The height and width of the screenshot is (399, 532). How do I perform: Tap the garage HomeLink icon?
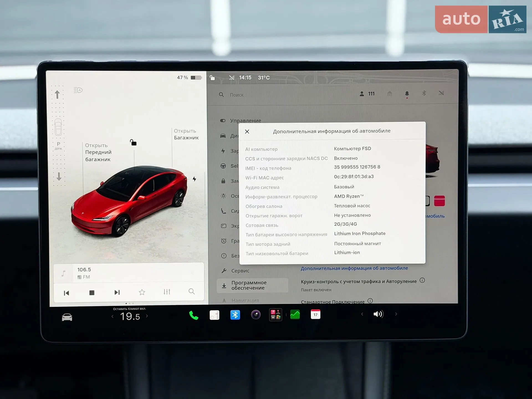click(x=390, y=94)
